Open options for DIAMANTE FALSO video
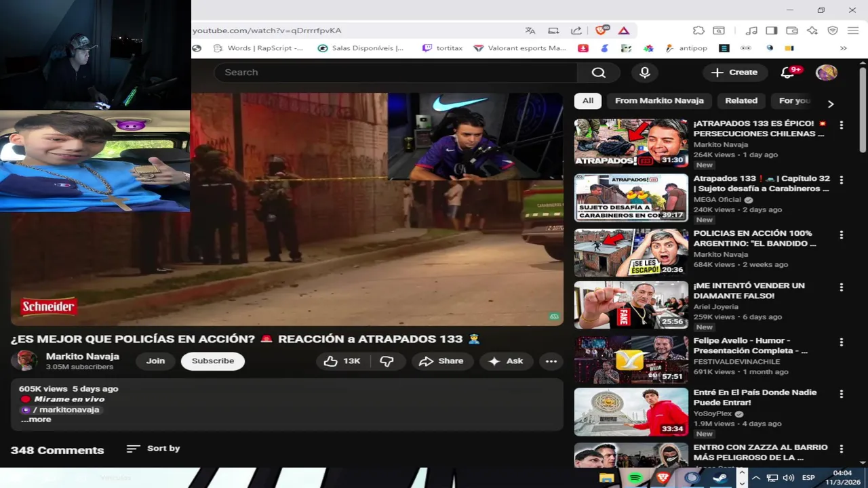The image size is (868, 488). 841,287
